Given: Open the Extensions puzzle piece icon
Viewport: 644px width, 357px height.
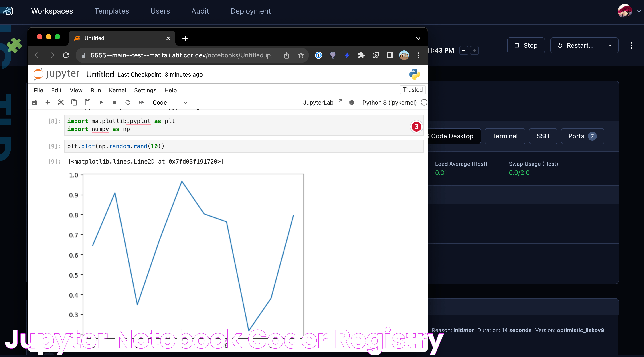Looking at the screenshot, I should 361,55.
